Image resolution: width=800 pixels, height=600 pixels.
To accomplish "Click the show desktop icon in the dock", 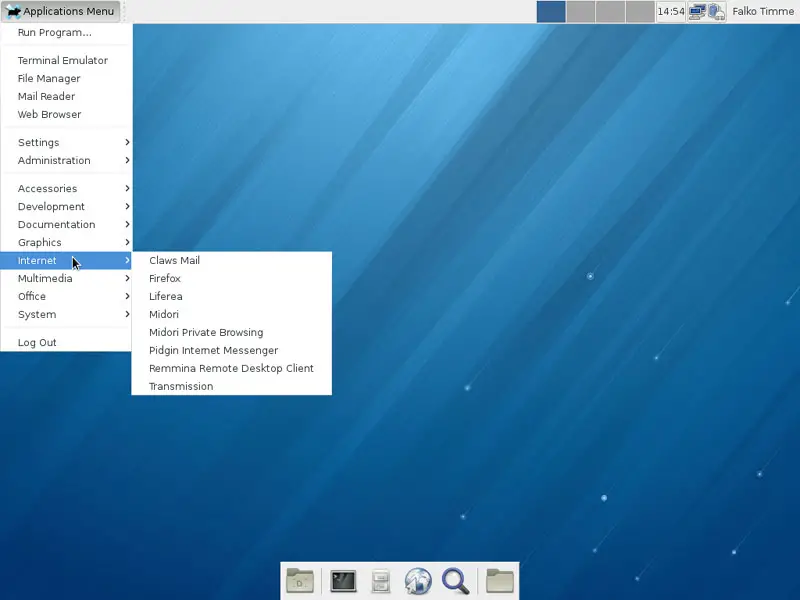I will (x=299, y=581).
